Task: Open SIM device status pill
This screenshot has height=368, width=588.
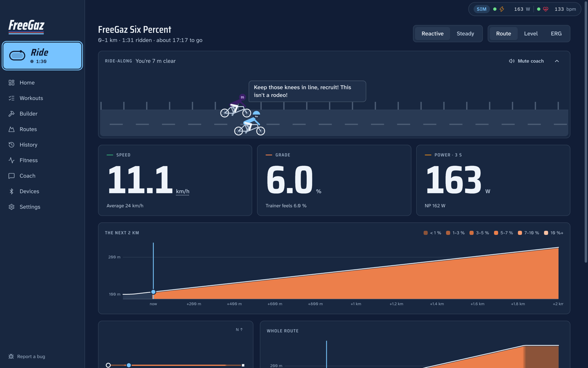Action: pos(481,9)
